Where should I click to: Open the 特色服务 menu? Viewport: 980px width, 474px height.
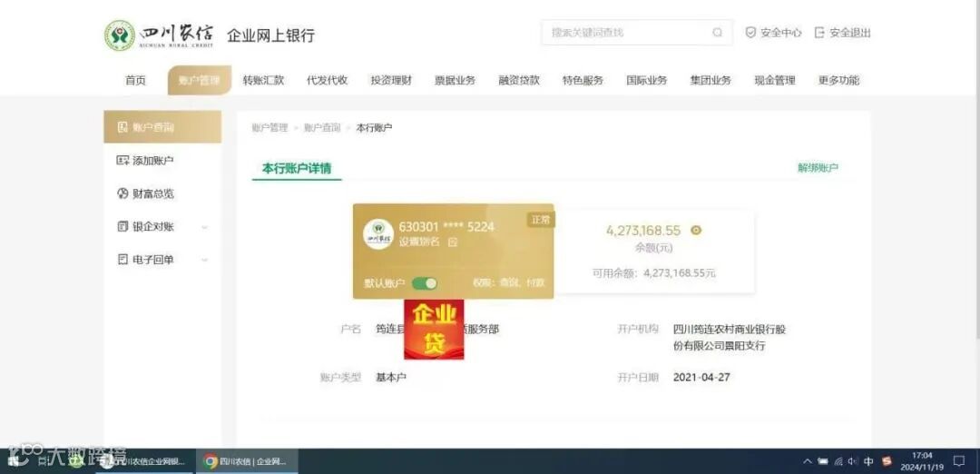[x=583, y=80]
